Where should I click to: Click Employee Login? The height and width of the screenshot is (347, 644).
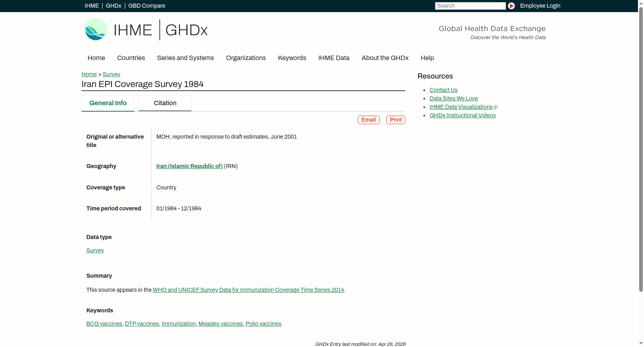pos(540,6)
